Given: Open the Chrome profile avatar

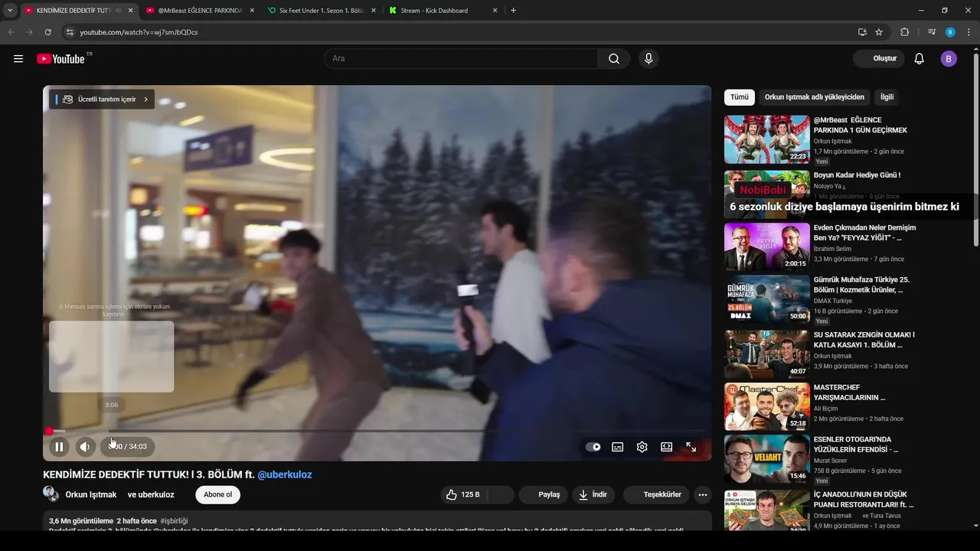Looking at the screenshot, I should 950,32.
